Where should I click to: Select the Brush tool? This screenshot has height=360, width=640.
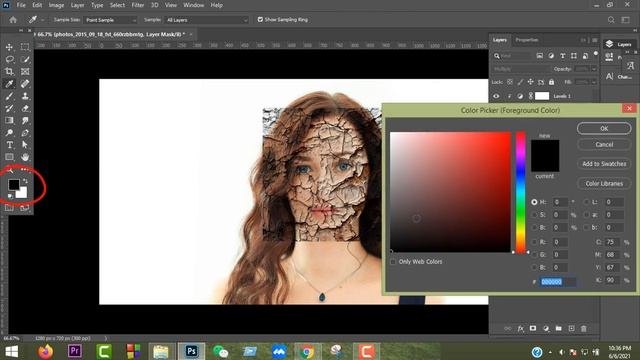pos(9,96)
